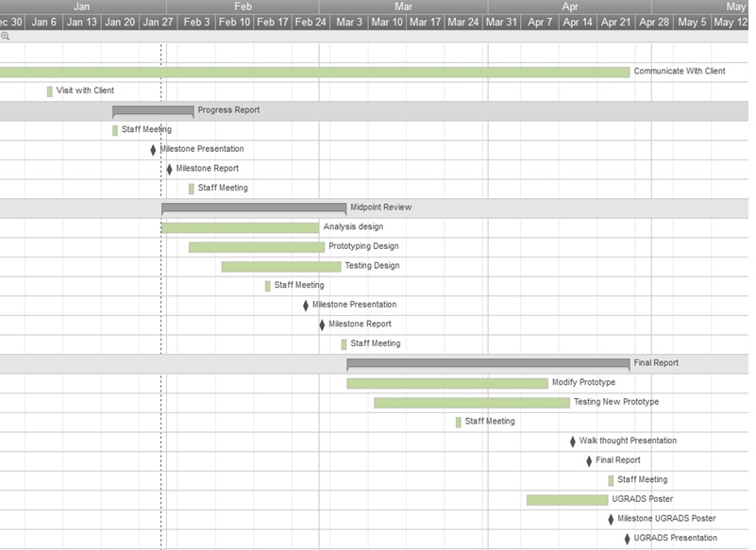The width and height of the screenshot is (756, 550).
Task: Collapse the Midpoint Review summary bar
Action: pos(254,208)
